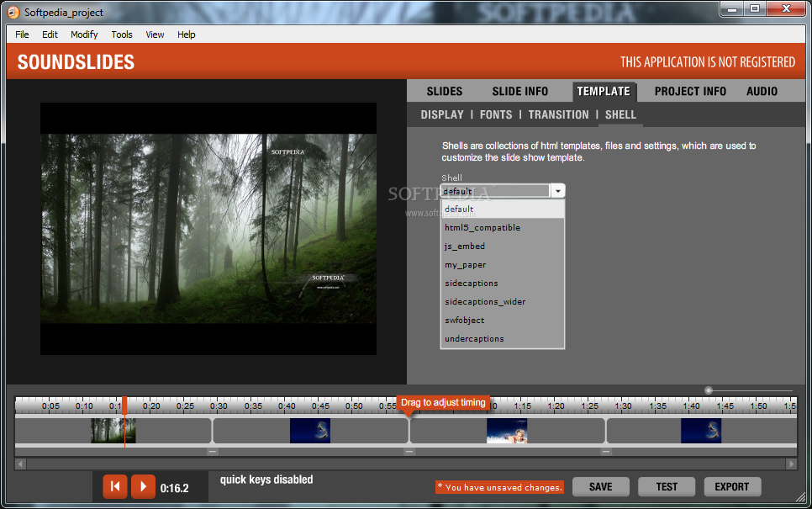Click the unsaved changes notice
Screen dimensions: 812x509
point(499,487)
